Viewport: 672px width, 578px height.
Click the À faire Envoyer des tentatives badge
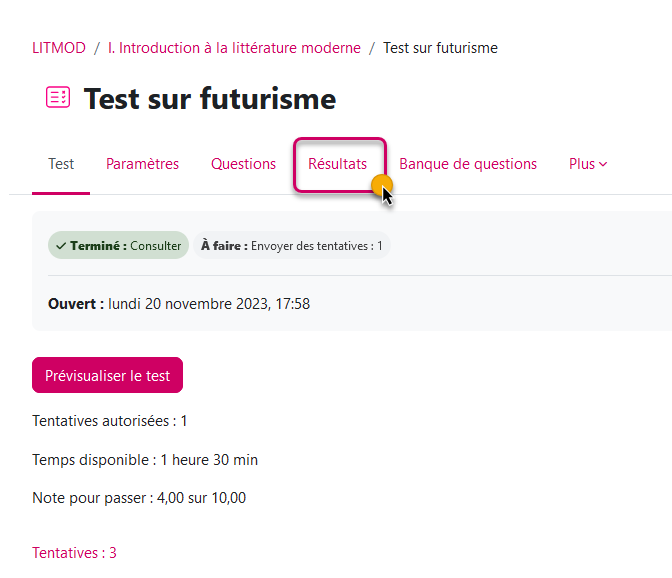pyautogui.click(x=291, y=245)
